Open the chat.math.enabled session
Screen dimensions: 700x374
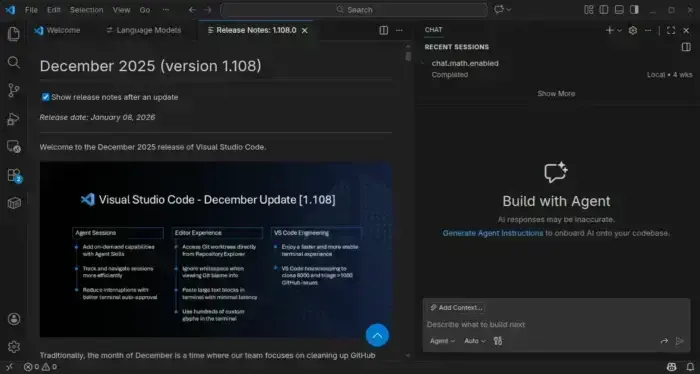557,69
